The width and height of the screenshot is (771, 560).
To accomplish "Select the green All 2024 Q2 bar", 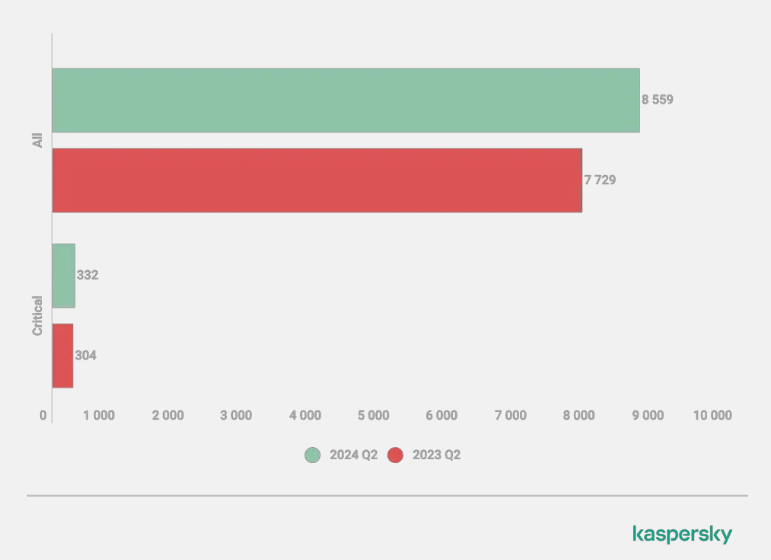I will [x=345, y=100].
